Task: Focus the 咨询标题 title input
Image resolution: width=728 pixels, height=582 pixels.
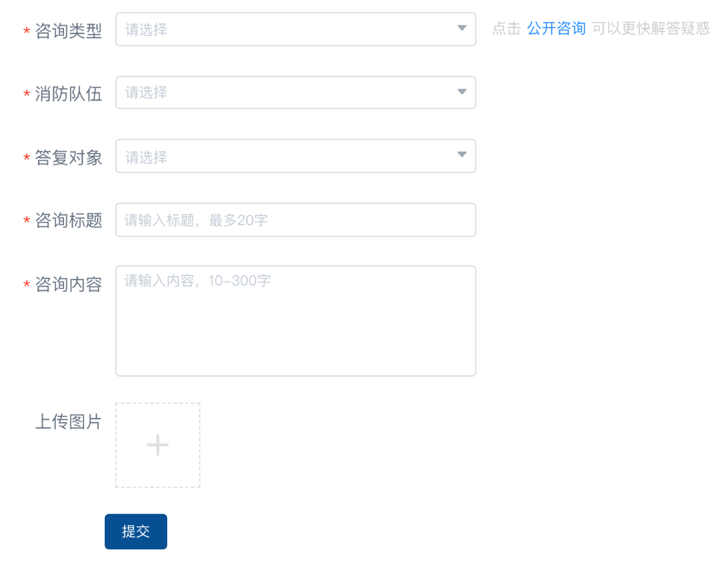Action: point(296,220)
